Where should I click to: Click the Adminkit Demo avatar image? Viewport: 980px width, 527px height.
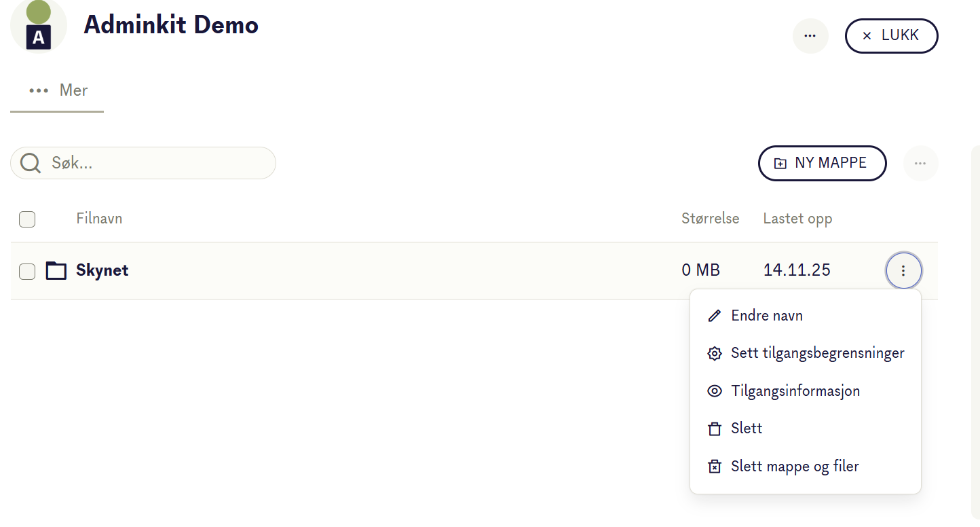[39, 26]
